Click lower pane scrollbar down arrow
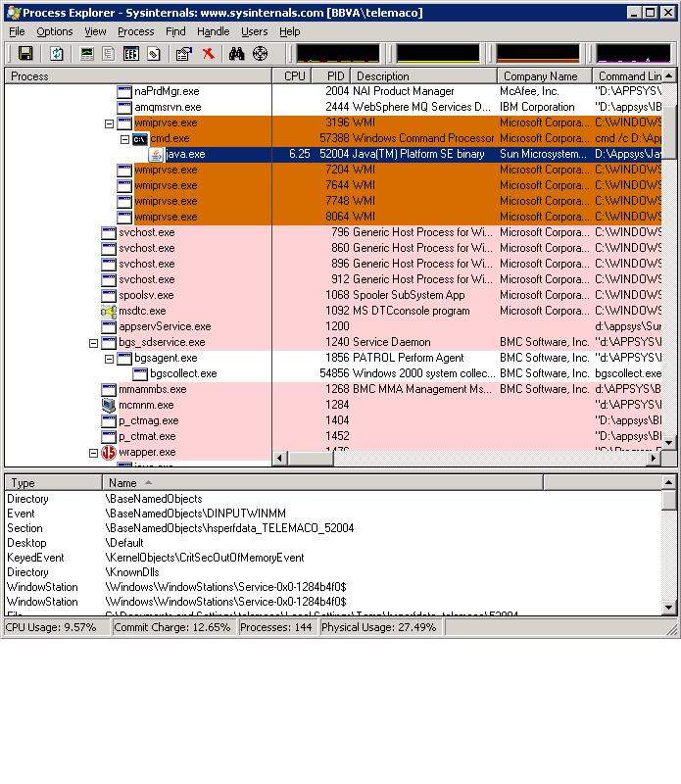The image size is (681, 784). tap(669, 608)
